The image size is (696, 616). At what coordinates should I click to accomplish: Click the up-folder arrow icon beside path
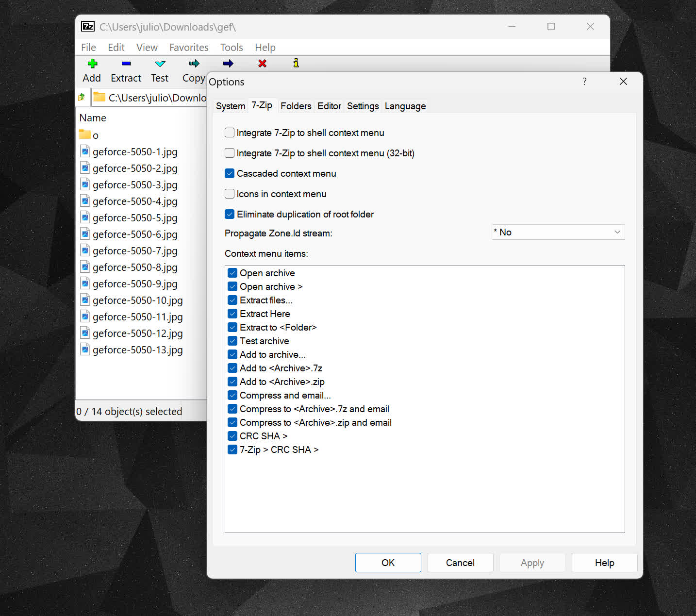[82, 97]
